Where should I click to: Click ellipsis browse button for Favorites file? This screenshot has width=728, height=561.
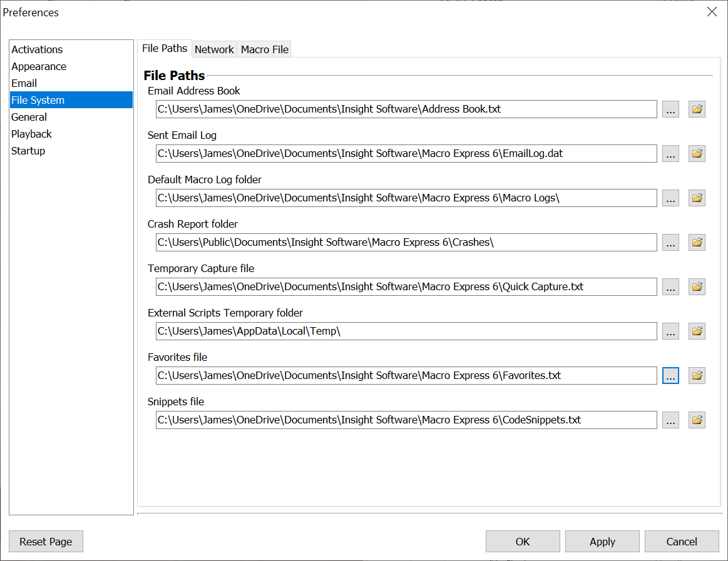pyautogui.click(x=670, y=376)
